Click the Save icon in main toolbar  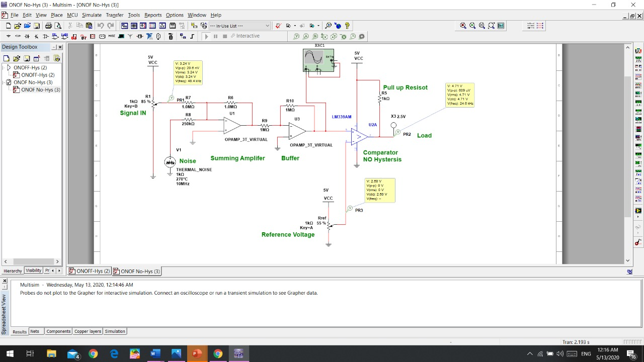point(36,26)
